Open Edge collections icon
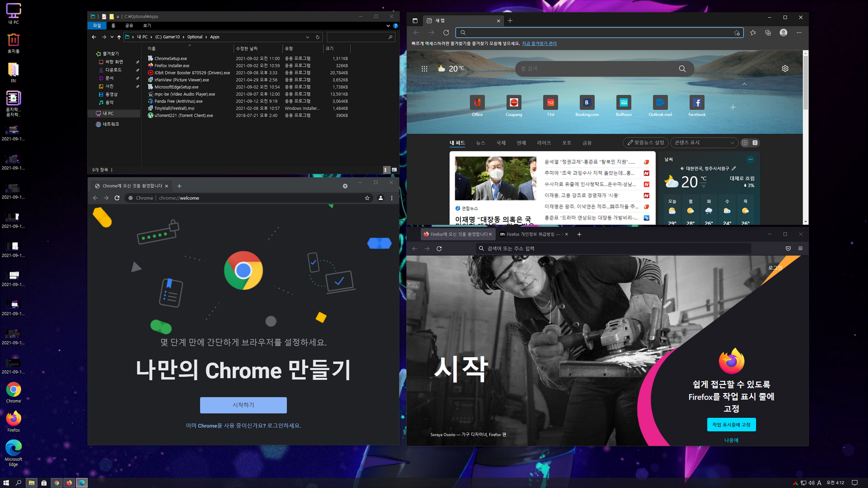This screenshot has width=868, height=488. (x=768, y=32)
